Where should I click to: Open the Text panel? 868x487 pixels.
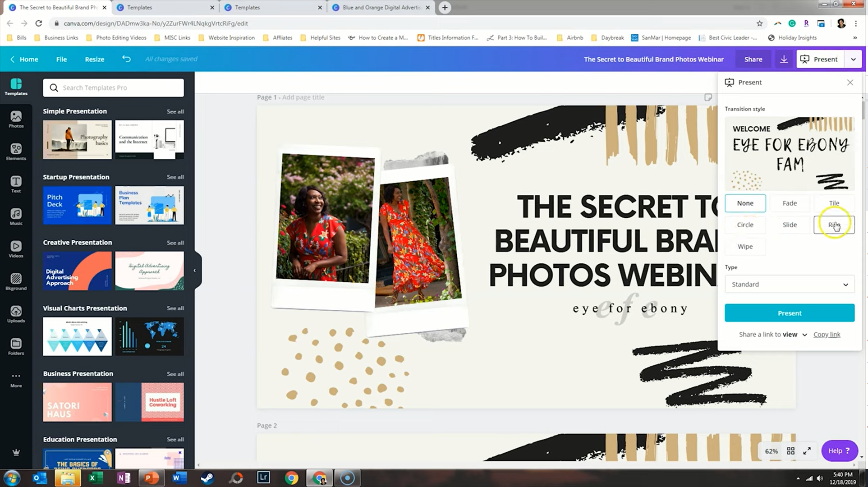point(16,184)
